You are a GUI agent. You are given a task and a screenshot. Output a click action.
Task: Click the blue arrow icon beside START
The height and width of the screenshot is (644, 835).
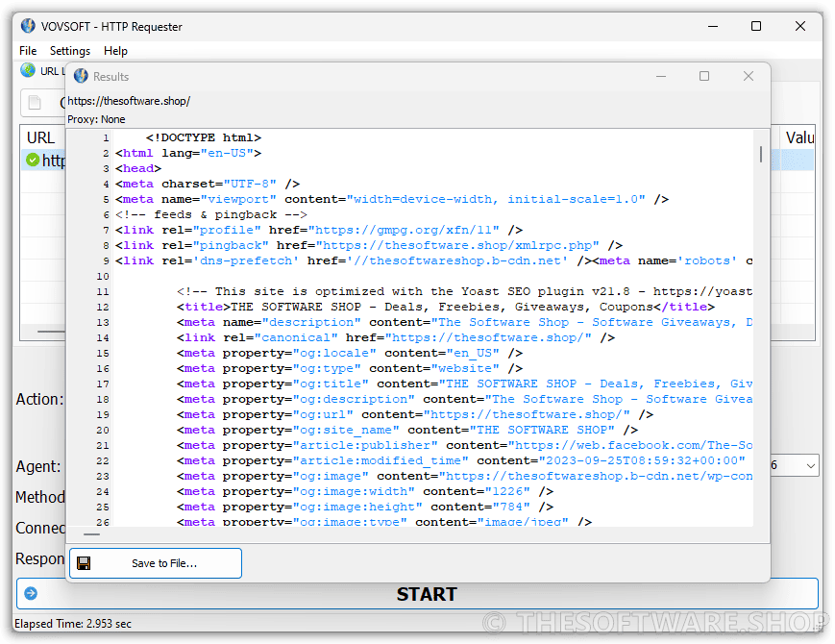coord(31,593)
